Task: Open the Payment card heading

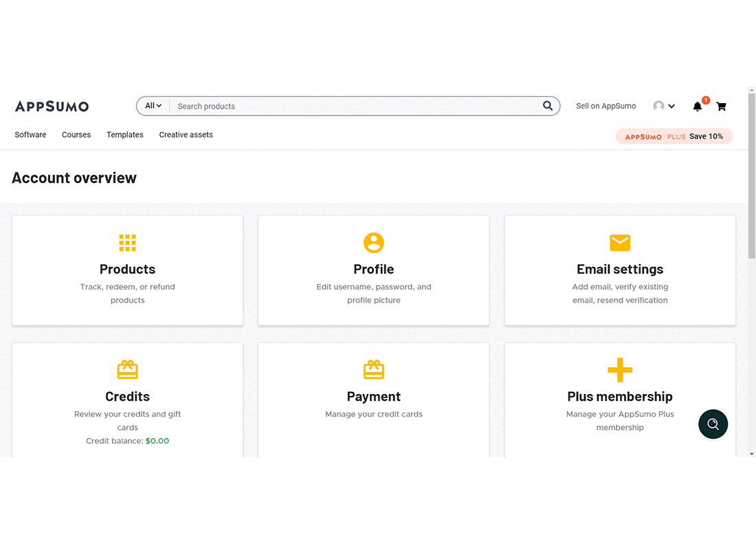Action: click(374, 396)
